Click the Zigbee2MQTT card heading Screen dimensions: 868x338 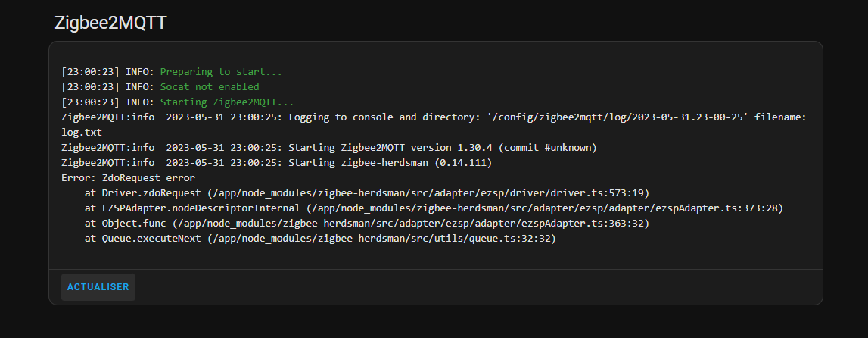(110, 23)
